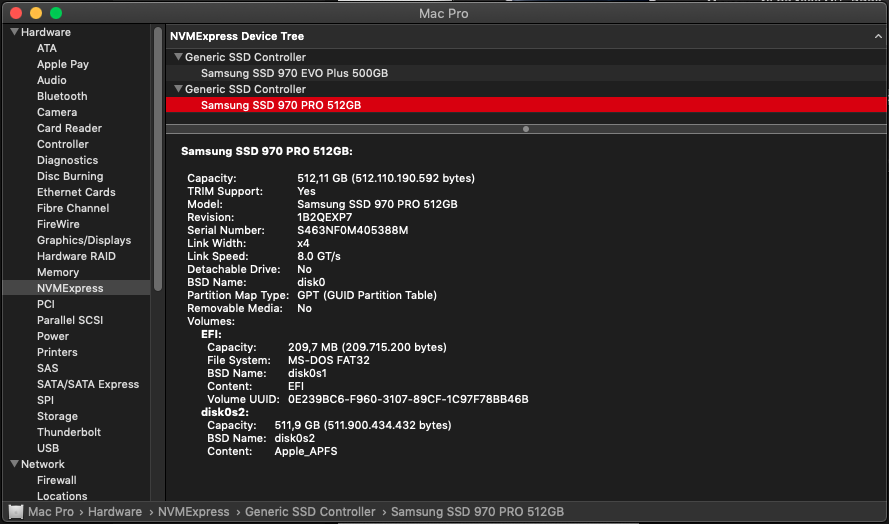
Task: Select NVMExpress in the sidebar
Action: coord(76,288)
